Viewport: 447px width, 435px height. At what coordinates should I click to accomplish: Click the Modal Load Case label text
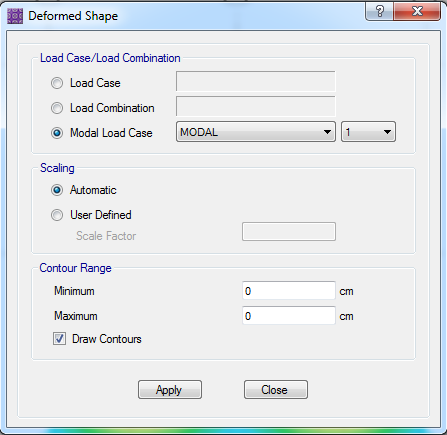(x=111, y=133)
